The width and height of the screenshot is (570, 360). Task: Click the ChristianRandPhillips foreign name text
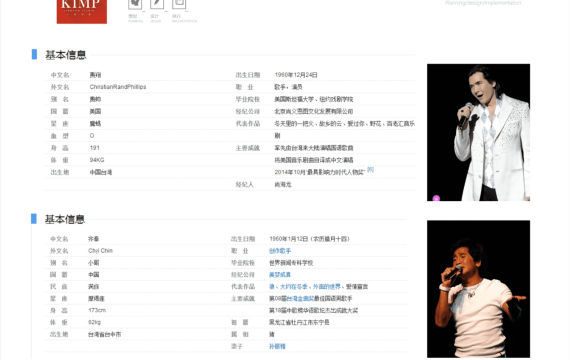click(118, 87)
